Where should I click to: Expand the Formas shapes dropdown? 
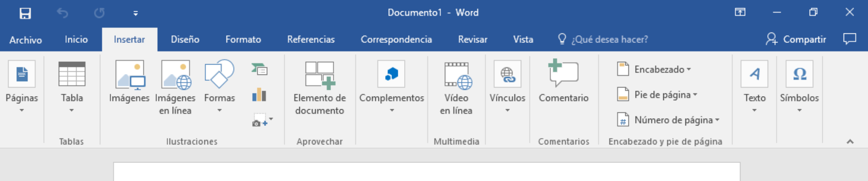point(220,111)
